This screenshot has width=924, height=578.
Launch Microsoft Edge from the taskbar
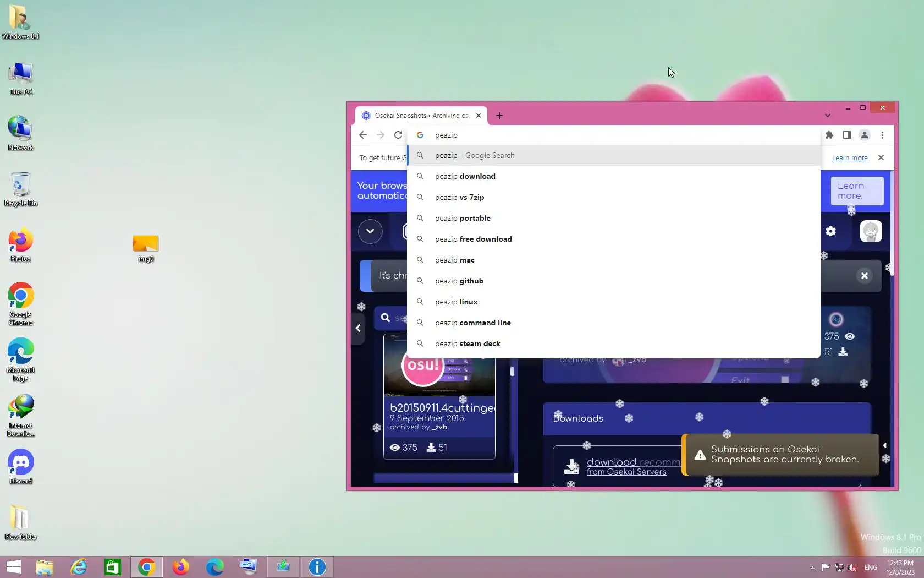[215, 567]
